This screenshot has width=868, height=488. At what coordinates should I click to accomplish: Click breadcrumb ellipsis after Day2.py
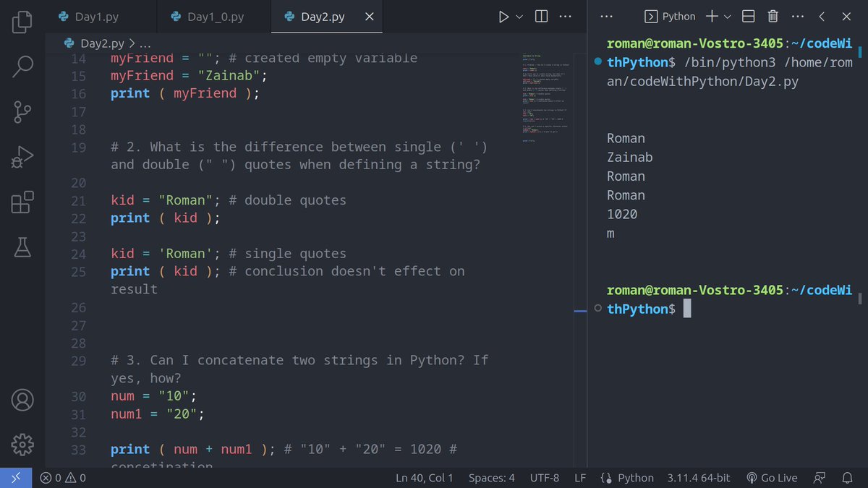[145, 43]
